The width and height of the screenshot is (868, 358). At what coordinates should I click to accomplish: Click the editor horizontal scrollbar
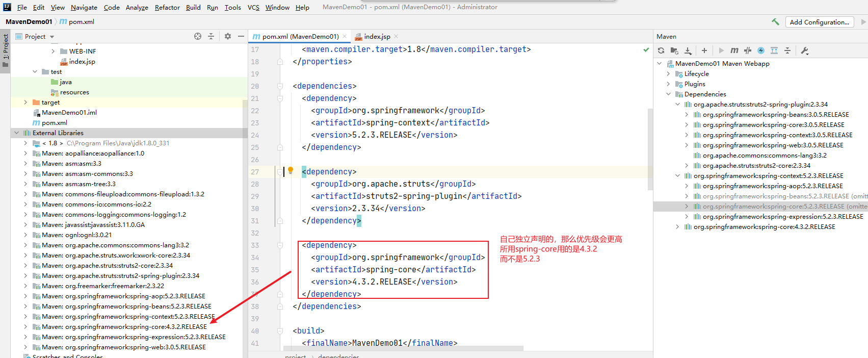pyautogui.click(x=403, y=348)
